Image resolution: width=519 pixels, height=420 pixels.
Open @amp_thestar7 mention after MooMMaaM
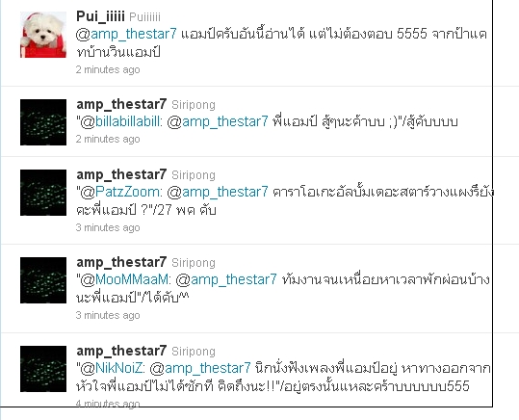pos(226,280)
